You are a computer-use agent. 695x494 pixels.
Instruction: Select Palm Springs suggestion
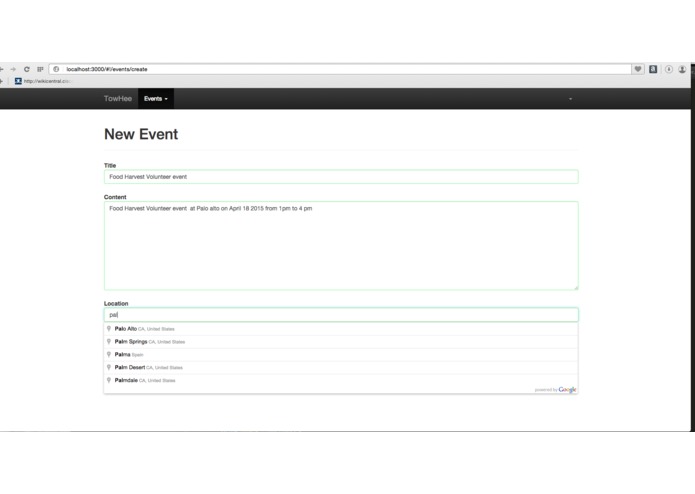pos(341,342)
